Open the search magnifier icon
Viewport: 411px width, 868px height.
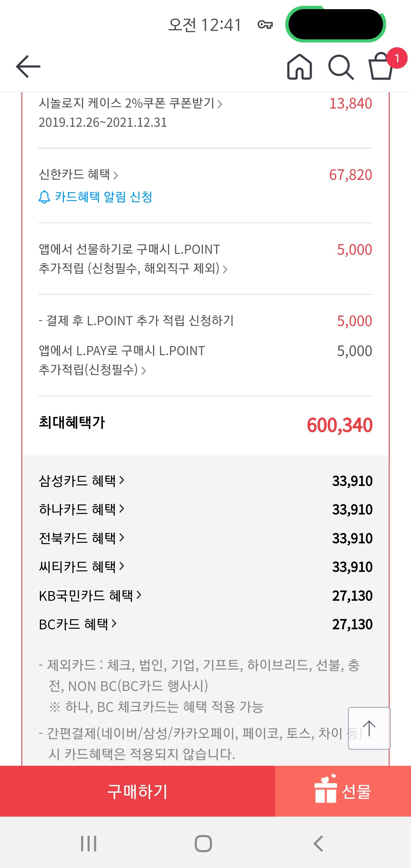[x=341, y=67]
